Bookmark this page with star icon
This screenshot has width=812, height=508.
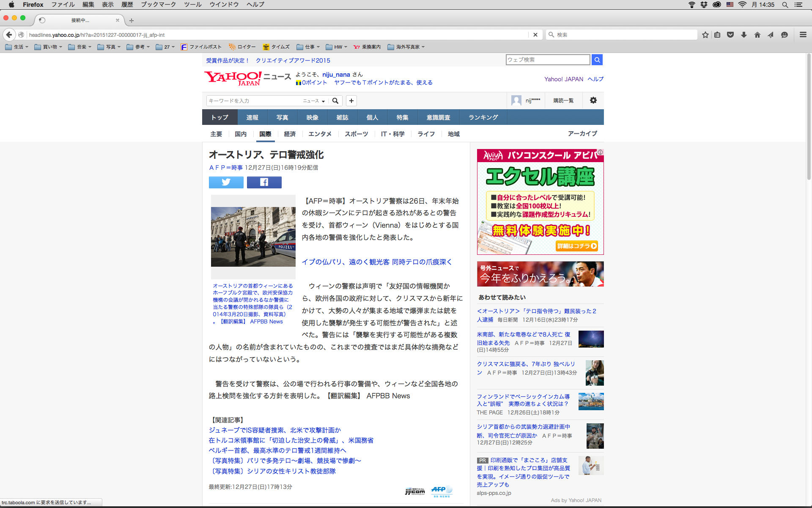click(705, 35)
